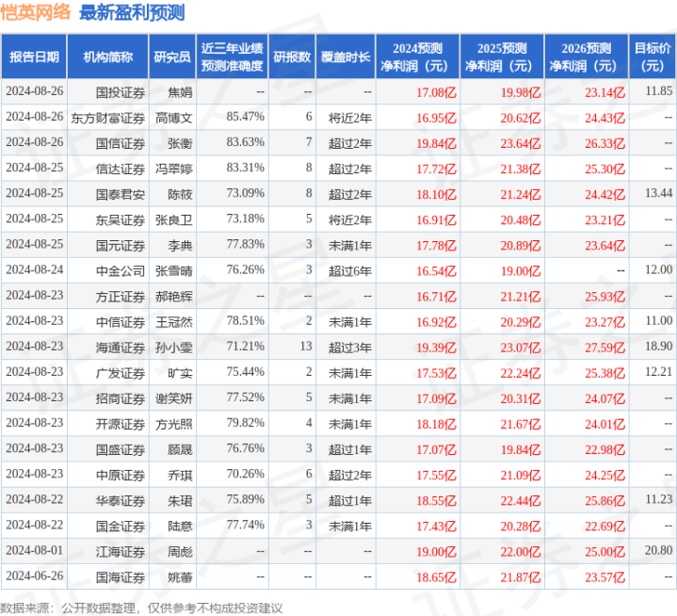Click the 近三年业绩预测准确度 column header
This screenshot has height=616, width=677.
[x=233, y=57]
